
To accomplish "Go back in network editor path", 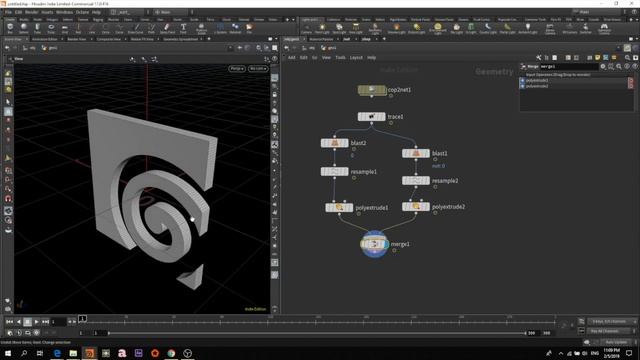I will click(x=287, y=48).
